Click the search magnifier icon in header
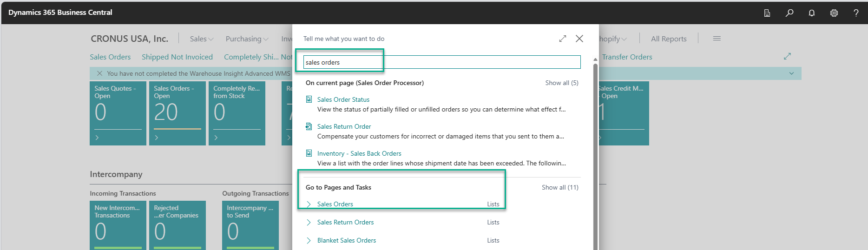 point(789,13)
